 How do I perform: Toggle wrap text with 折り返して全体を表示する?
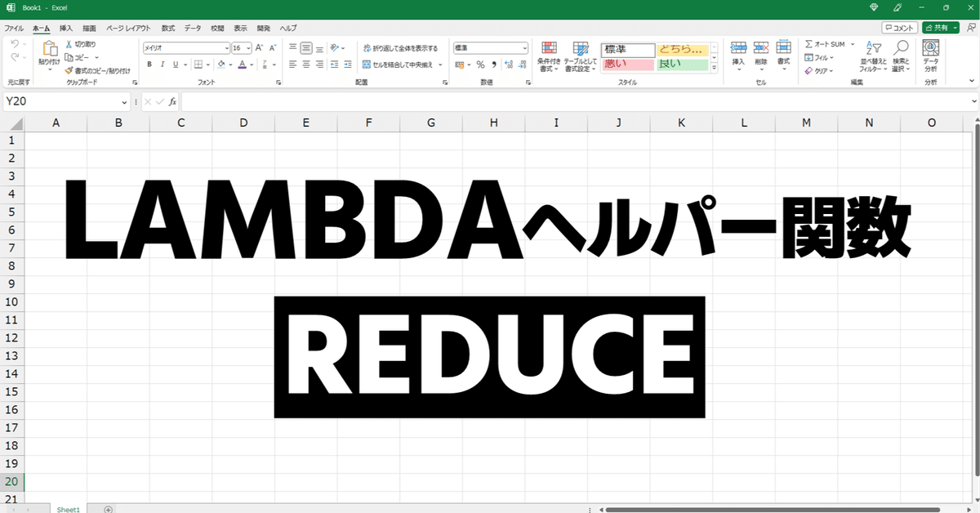pos(400,47)
